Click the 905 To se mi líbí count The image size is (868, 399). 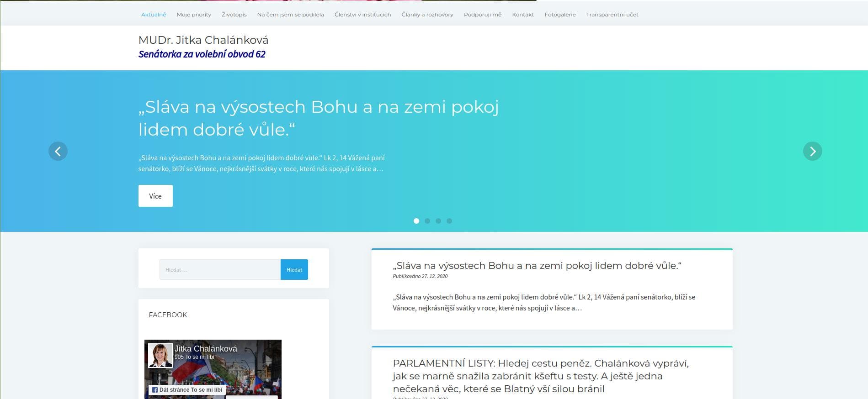194,357
